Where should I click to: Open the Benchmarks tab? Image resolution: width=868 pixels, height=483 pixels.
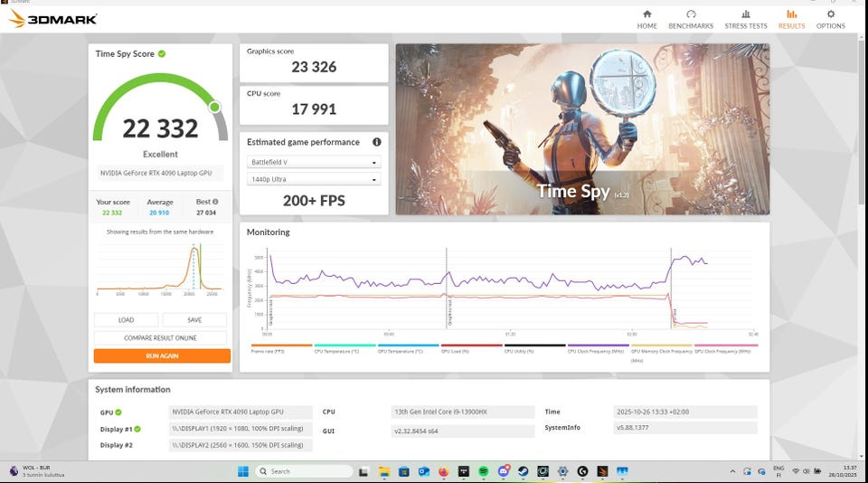click(x=690, y=19)
